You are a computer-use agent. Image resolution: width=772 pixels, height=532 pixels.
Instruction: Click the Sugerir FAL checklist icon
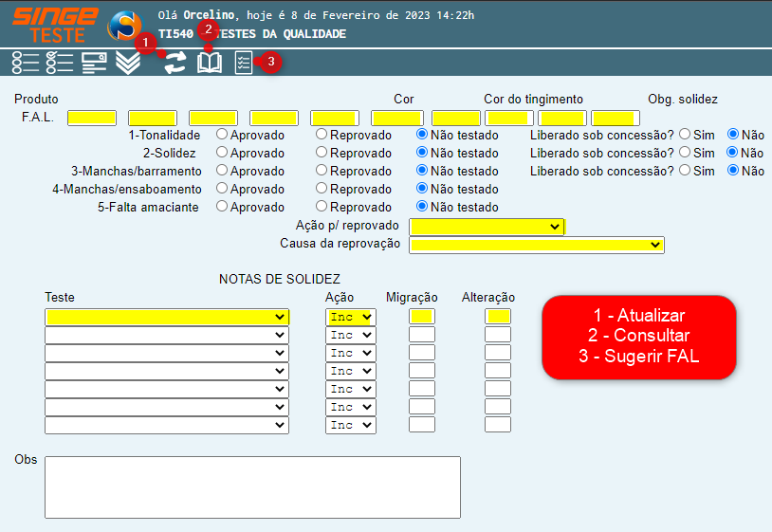(x=244, y=64)
